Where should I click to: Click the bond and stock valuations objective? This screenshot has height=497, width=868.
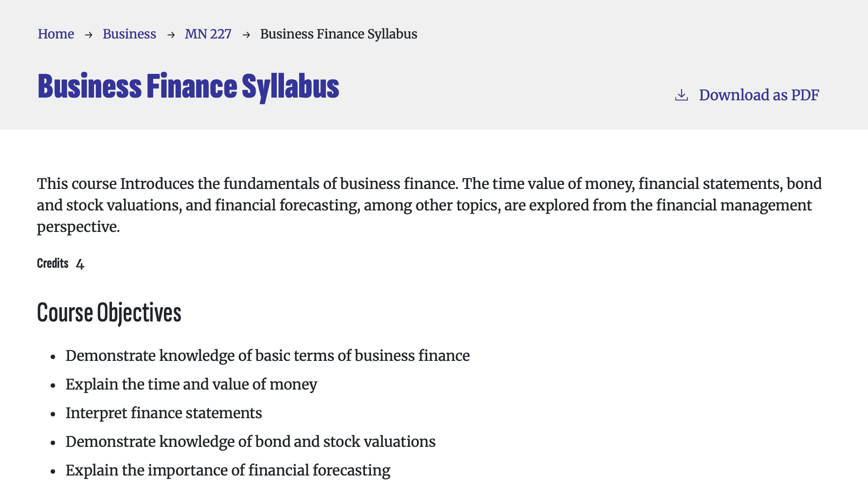250,441
